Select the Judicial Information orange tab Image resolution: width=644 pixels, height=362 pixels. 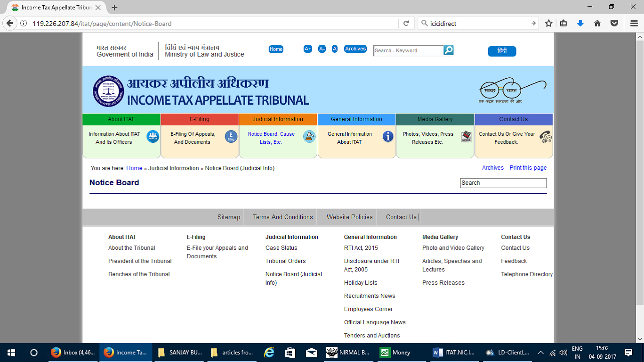tap(278, 119)
